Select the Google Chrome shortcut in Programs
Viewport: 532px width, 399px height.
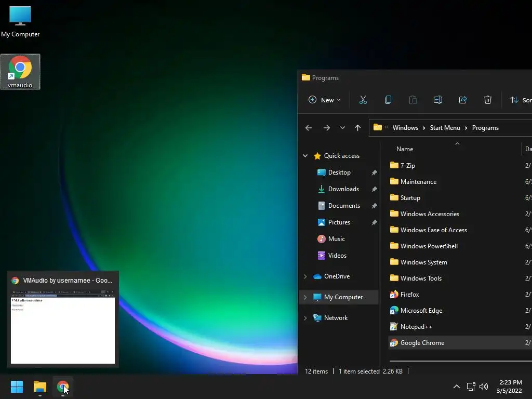(460, 343)
